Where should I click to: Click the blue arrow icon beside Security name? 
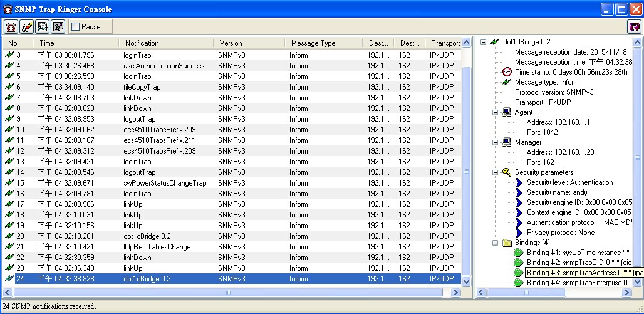[519, 192]
